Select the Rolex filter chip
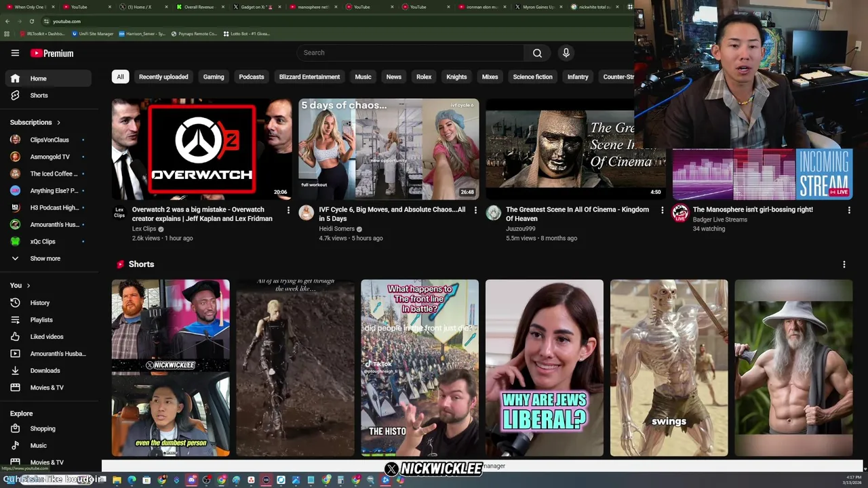Viewport: 868px width, 488px height. [x=424, y=77]
